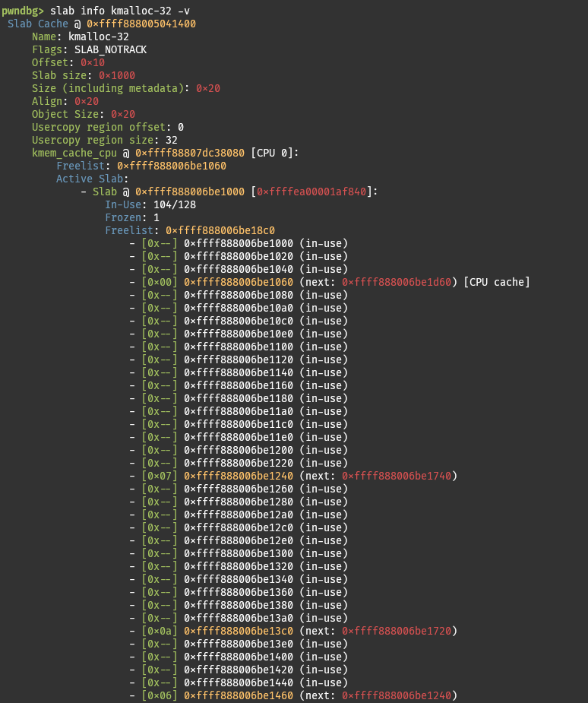Click the in-use object address 0xffff888006be1300
The height and width of the screenshot is (703, 588).
(x=239, y=553)
